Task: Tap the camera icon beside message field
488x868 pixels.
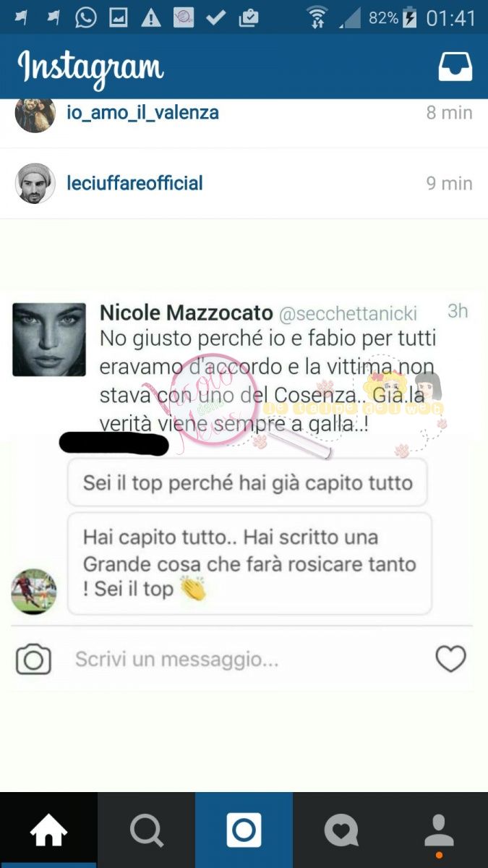Action: point(33,660)
